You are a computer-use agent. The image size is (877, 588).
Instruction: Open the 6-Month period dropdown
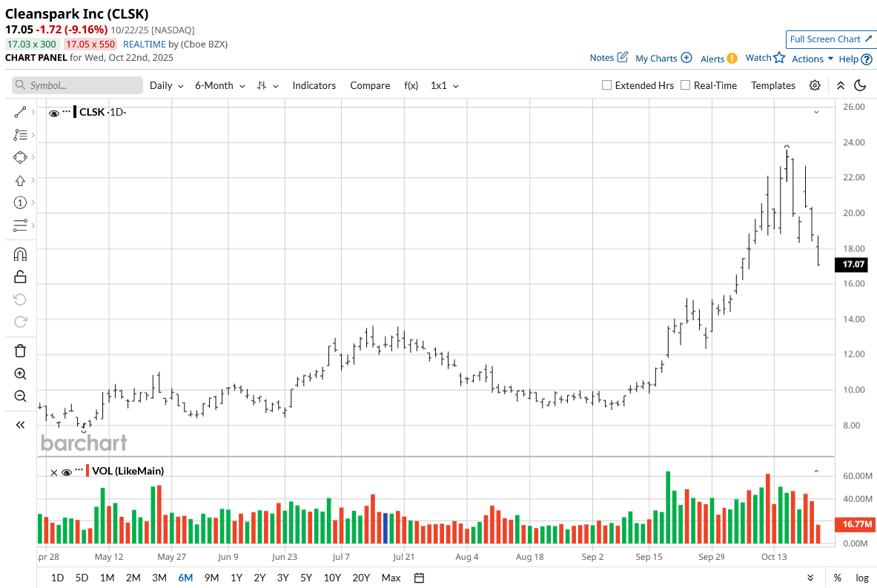pos(220,85)
